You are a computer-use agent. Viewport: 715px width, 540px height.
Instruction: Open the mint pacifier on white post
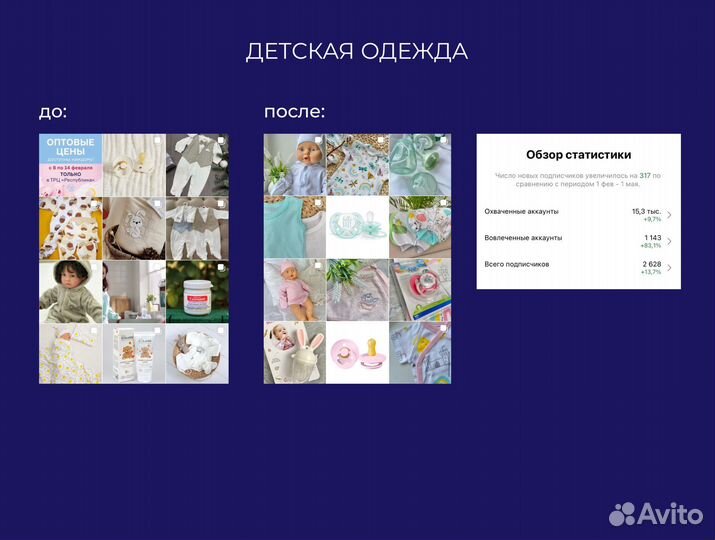click(x=358, y=227)
